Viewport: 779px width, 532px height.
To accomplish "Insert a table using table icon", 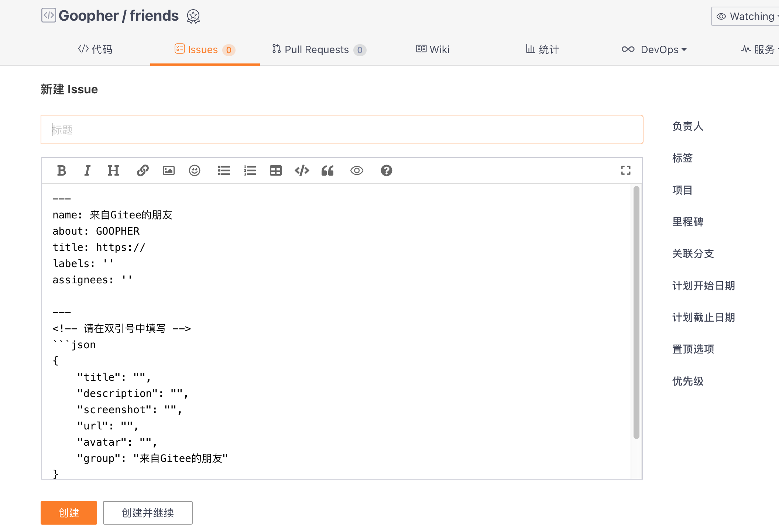I will click(275, 171).
